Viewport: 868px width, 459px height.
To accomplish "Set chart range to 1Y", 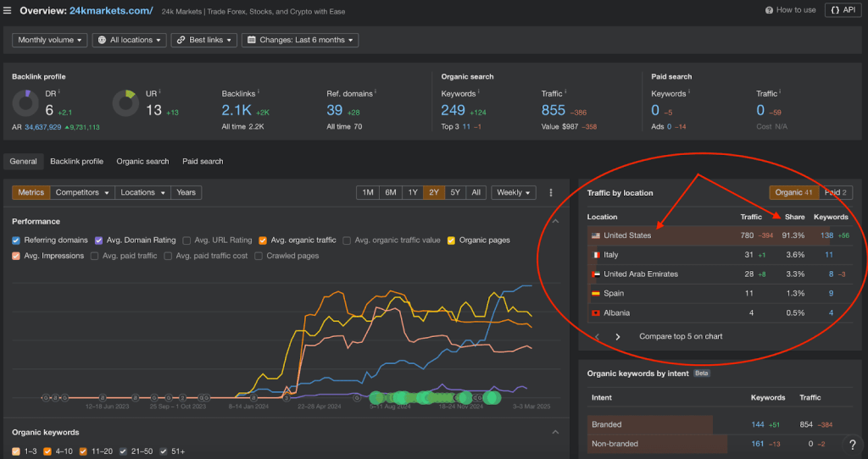I will point(413,192).
